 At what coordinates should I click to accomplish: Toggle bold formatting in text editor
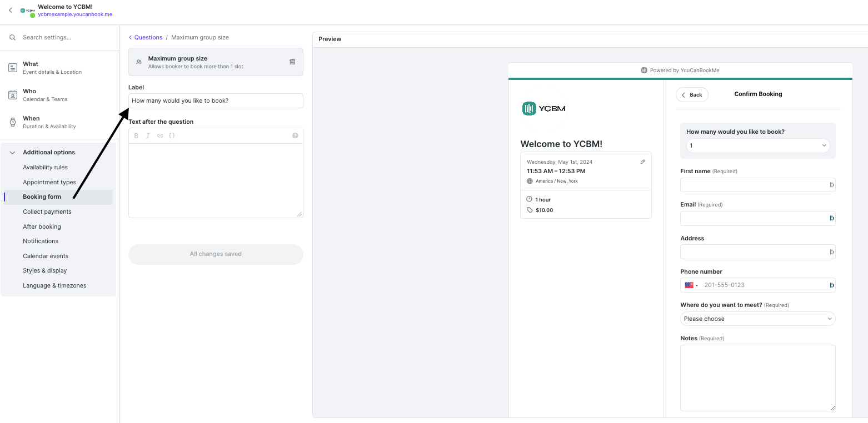pyautogui.click(x=136, y=136)
